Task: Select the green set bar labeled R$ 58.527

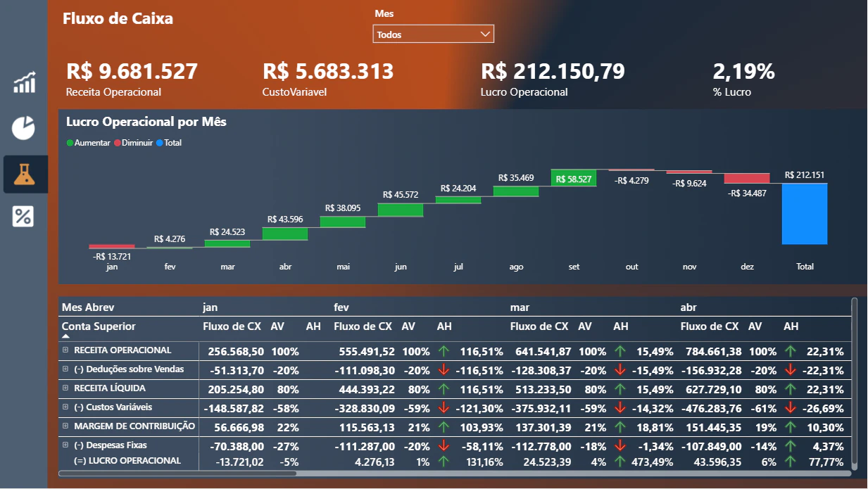Action: (574, 178)
